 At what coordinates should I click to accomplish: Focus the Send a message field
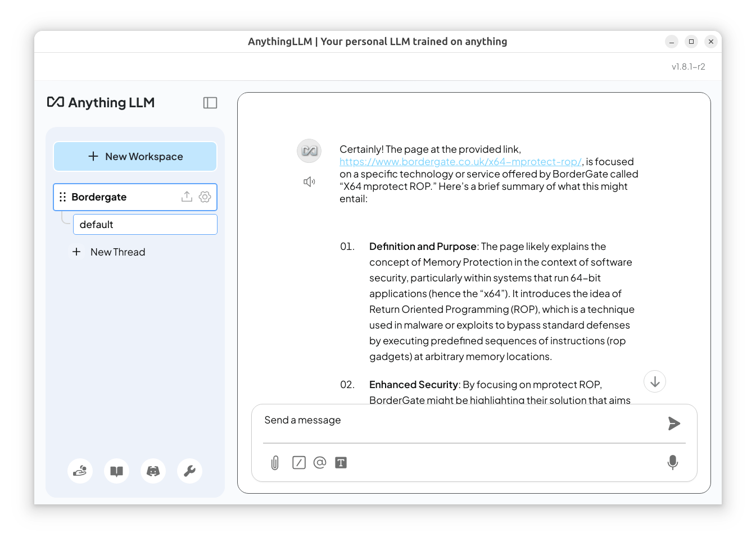tap(461, 421)
